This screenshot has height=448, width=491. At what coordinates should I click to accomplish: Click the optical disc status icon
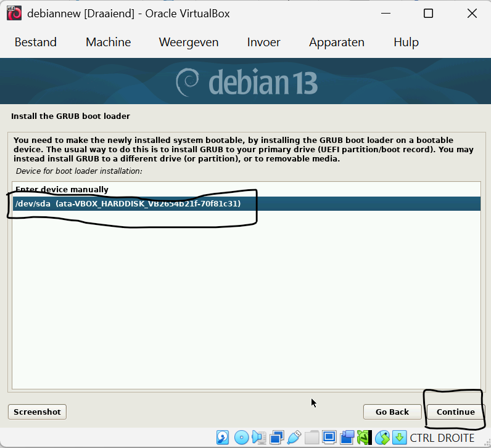click(241, 438)
